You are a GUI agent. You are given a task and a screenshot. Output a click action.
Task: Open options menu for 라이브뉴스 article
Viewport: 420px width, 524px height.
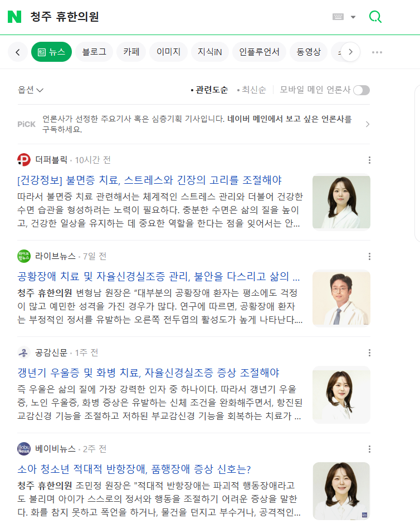click(x=369, y=256)
